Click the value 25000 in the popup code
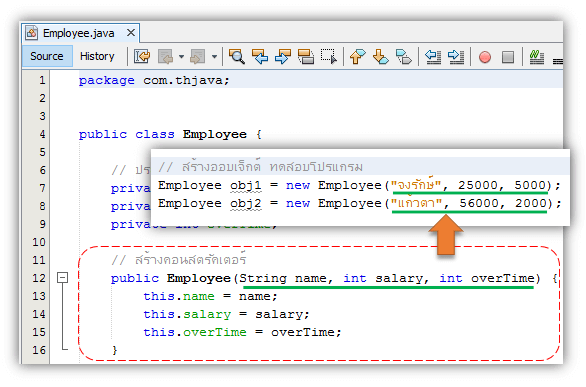 (478, 185)
